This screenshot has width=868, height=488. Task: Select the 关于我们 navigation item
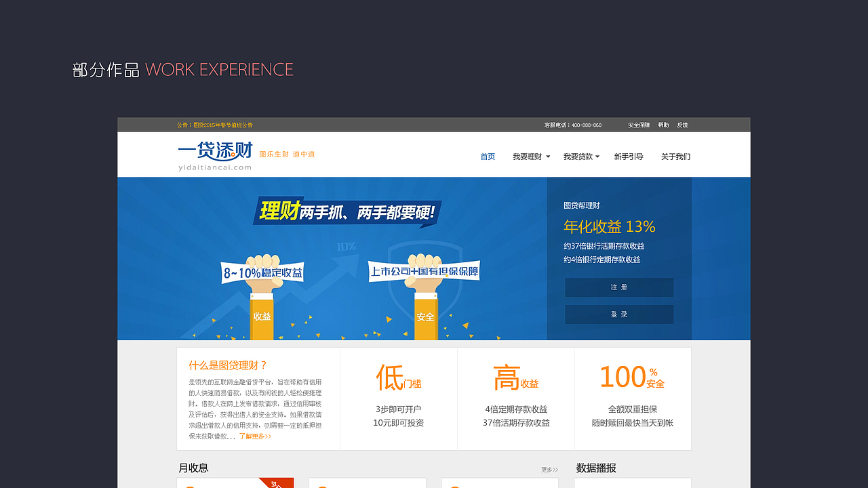675,156
